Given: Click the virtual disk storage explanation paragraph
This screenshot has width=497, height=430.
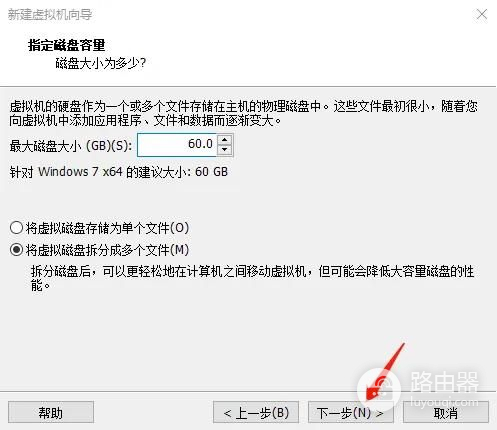Looking at the screenshot, I should (243, 113).
